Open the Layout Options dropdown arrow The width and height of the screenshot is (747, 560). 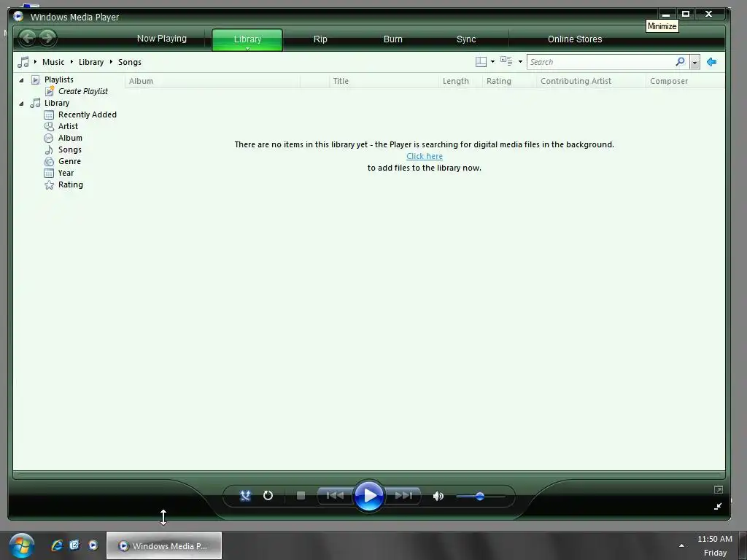pos(492,62)
